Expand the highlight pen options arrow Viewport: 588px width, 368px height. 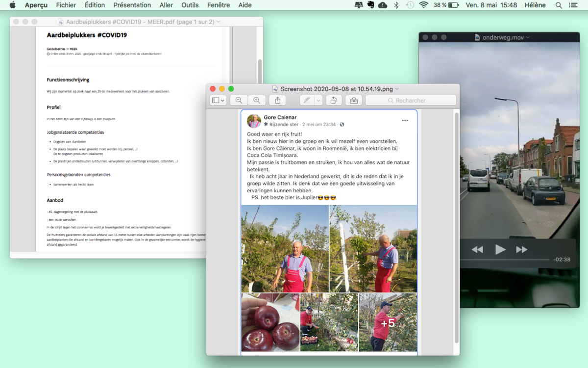tap(318, 101)
